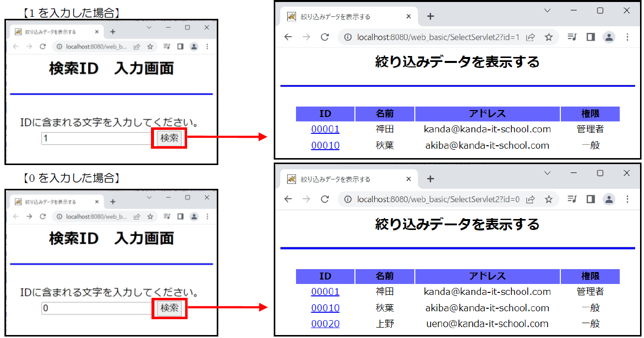Open a new tab in the id=0 results window
Screen dimensions: 644x338
(430, 179)
